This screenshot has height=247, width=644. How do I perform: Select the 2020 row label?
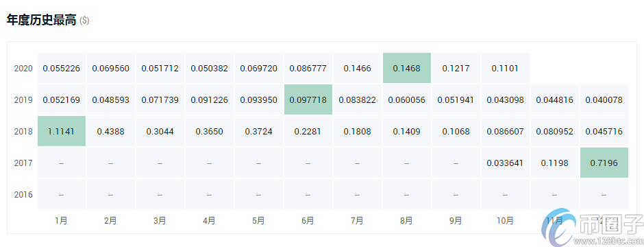23,68
